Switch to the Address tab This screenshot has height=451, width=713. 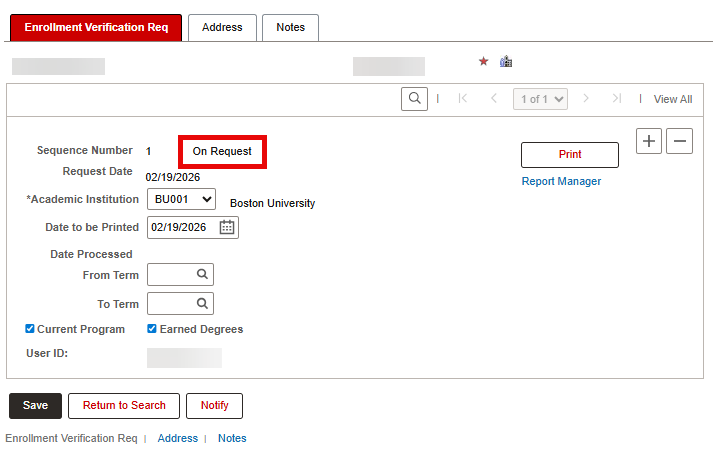point(222,27)
